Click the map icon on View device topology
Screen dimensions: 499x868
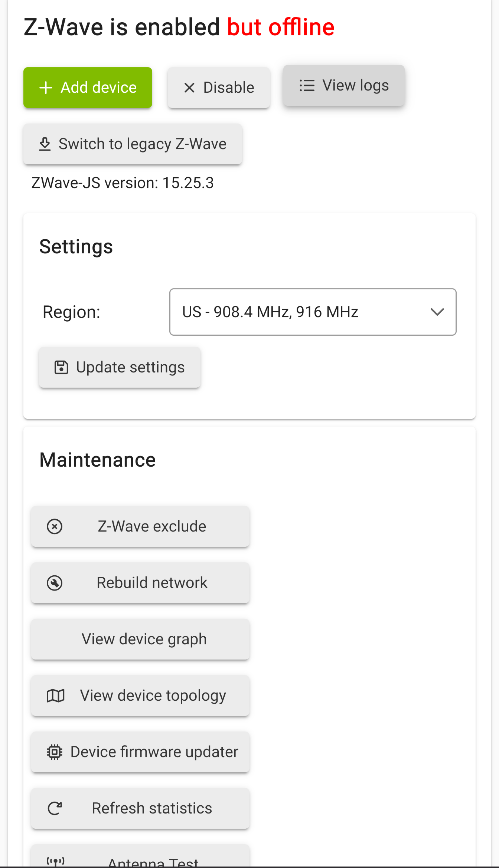(x=56, y=696)
